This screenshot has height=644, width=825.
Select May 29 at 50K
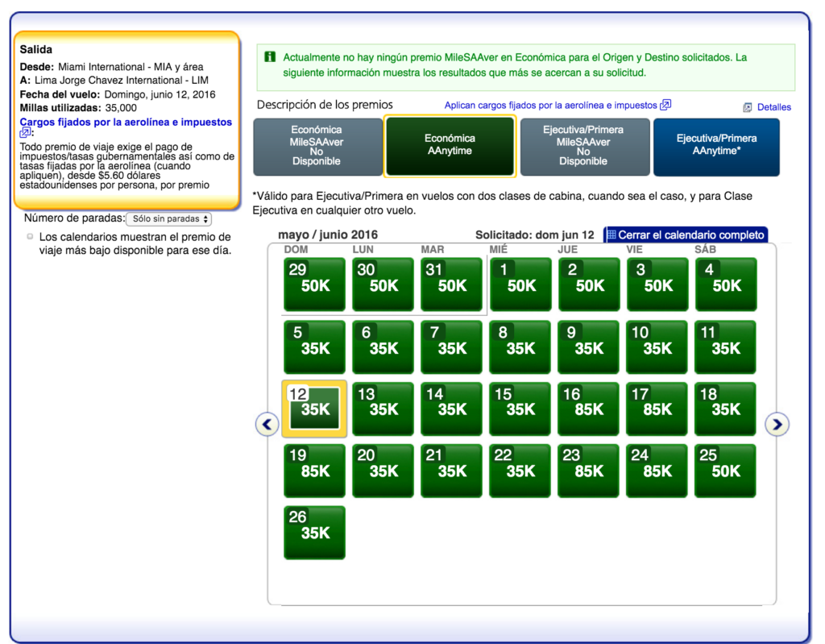coord(315,285)
